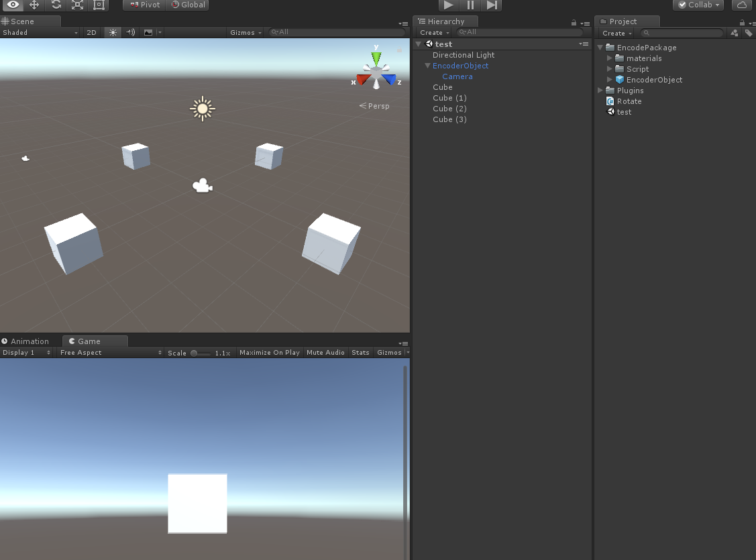Open the Shaded draw mode dropdown
The height and width of the screenshot is (560, 756).
coord(40,32)
